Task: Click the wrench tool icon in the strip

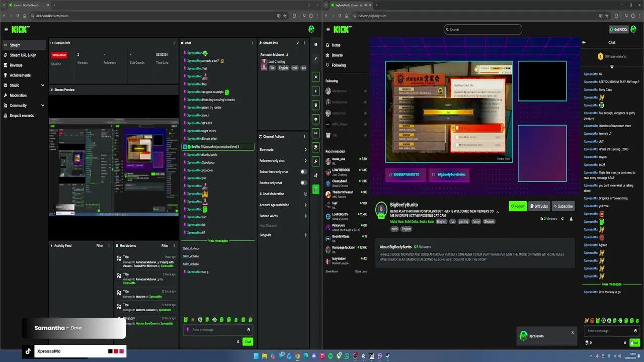Action: (316, 161)
